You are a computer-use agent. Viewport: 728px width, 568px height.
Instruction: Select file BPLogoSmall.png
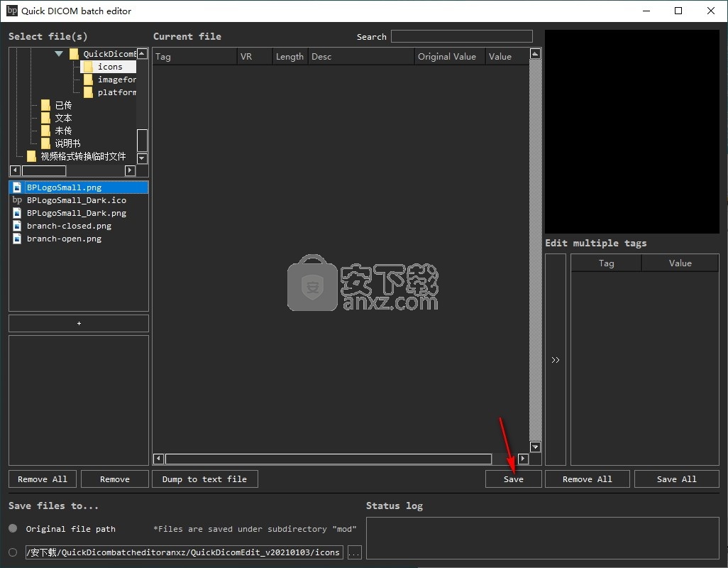coord(79,187)
